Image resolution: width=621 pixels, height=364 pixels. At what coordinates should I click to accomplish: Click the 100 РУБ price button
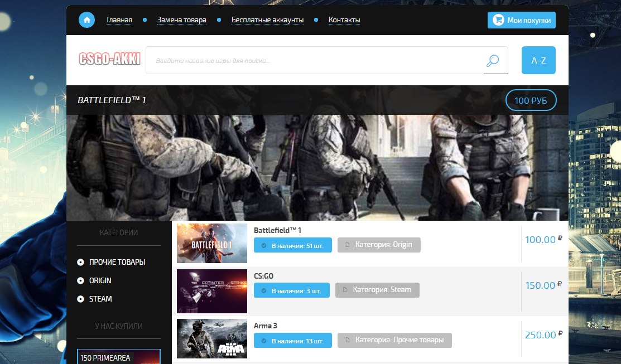[531, 100]
